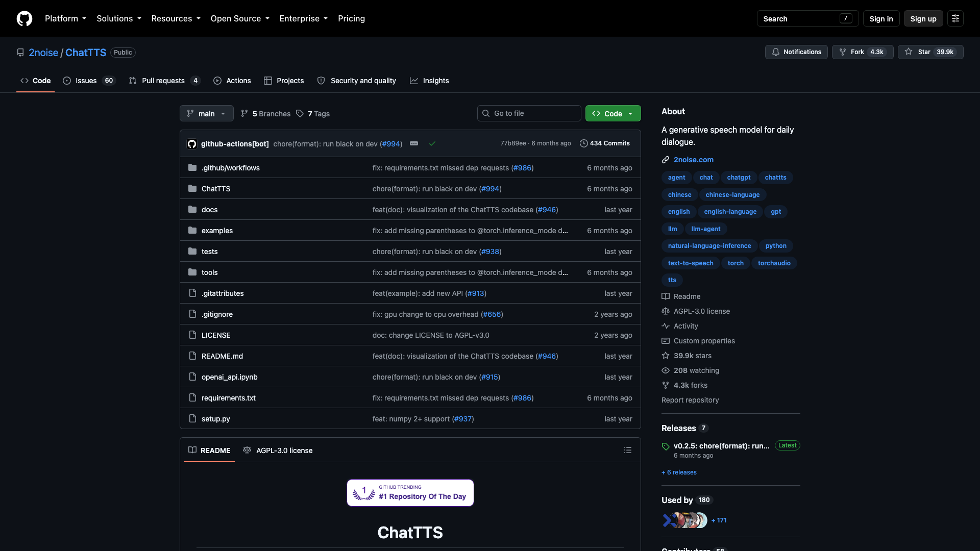The height and width of the screenshot is (551, 980).
Task: Open the README.md file
Action: click(222, 356)
